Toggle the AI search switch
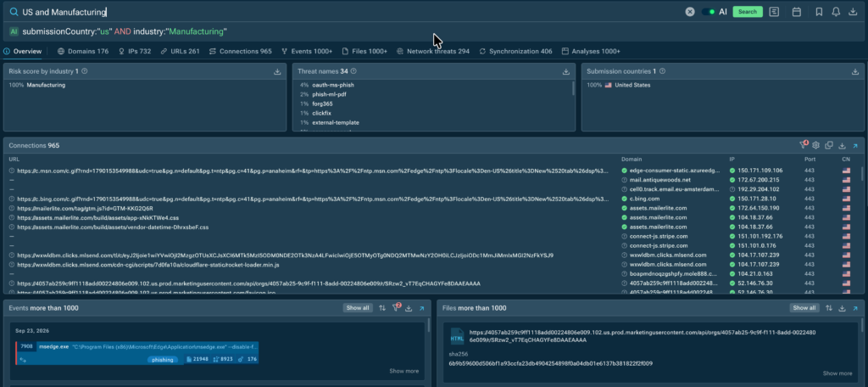868x387 pixels. coord(708,12)
